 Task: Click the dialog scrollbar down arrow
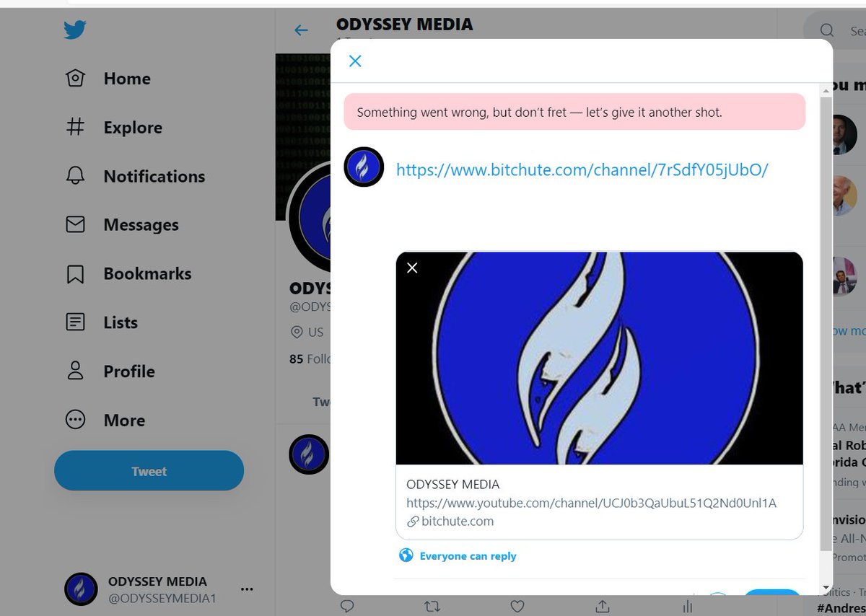tap(826, 587)
